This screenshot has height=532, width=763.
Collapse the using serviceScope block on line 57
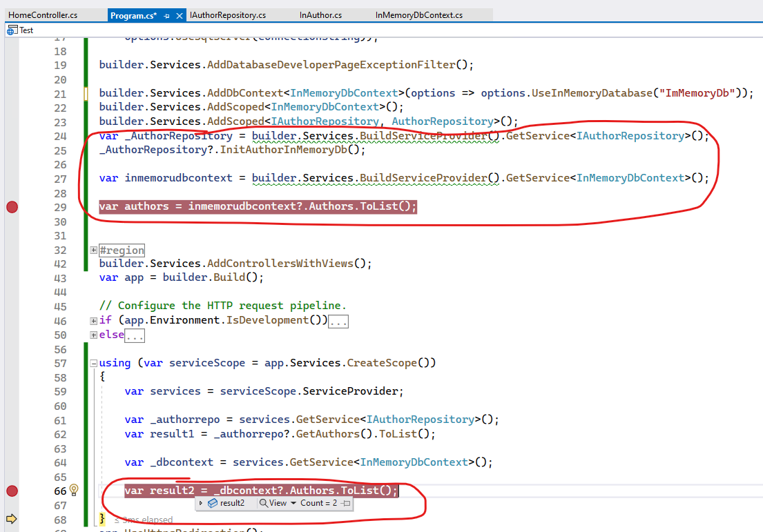coord(93,363)
